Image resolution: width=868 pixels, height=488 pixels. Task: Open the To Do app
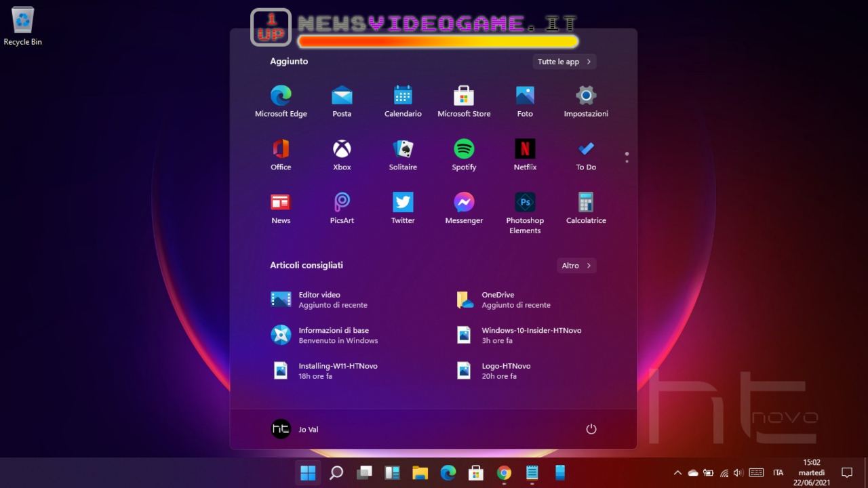pyautogui.click(x=586, y=155)
